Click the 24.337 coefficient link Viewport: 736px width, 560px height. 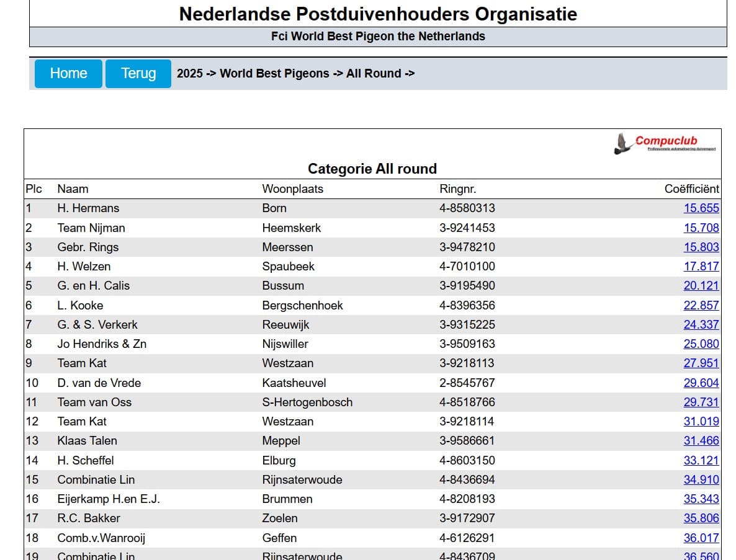(701, 324)
